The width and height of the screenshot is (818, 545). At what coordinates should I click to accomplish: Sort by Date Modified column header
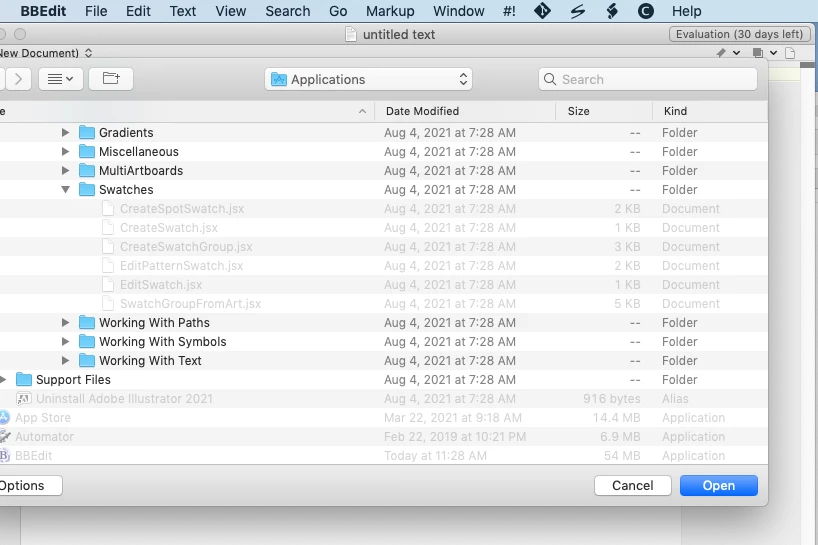[423, 111]
